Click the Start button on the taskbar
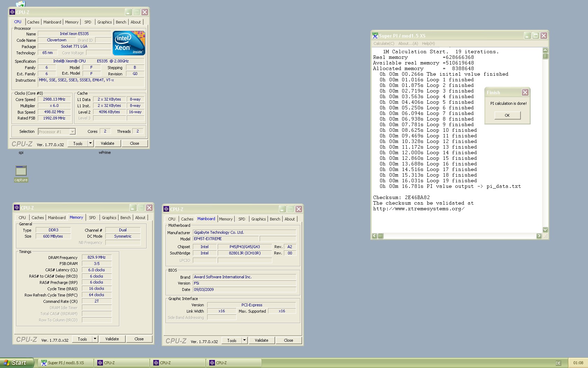 tap(17, 363)
